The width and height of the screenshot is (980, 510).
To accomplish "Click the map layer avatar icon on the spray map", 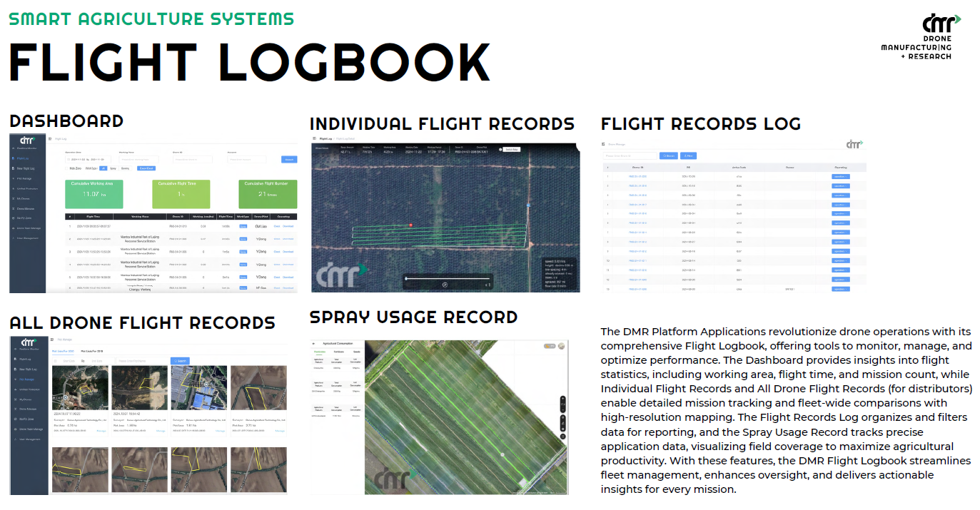I will pos(561,346).
